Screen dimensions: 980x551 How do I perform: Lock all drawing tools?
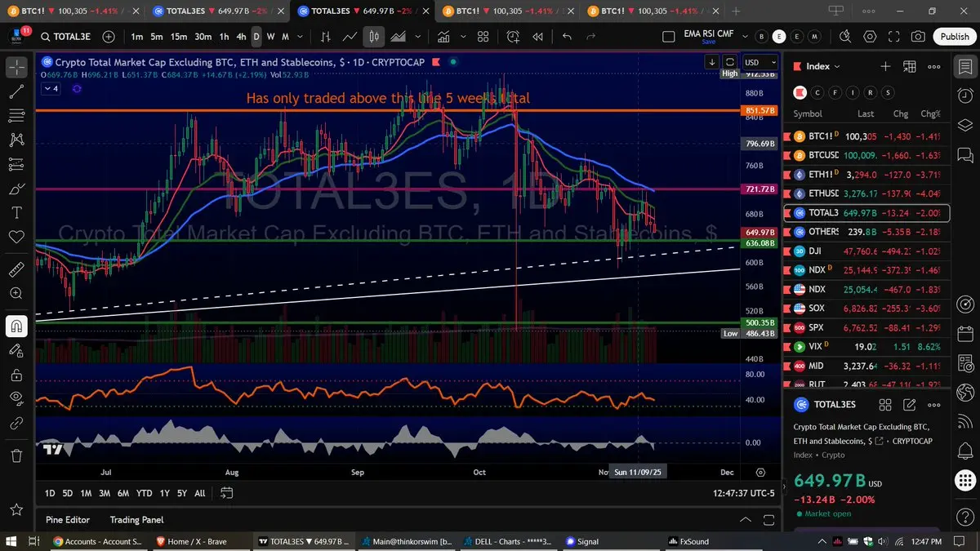(x=16, y=375)
